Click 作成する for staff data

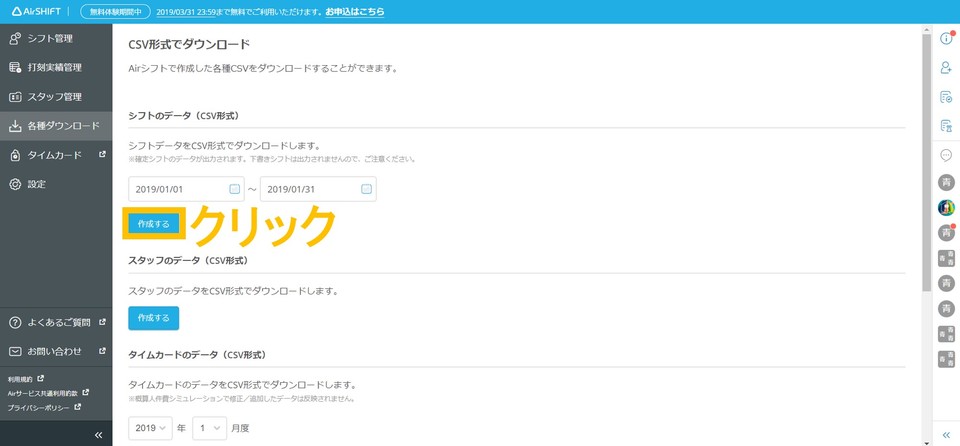click(x=153, y=317)
